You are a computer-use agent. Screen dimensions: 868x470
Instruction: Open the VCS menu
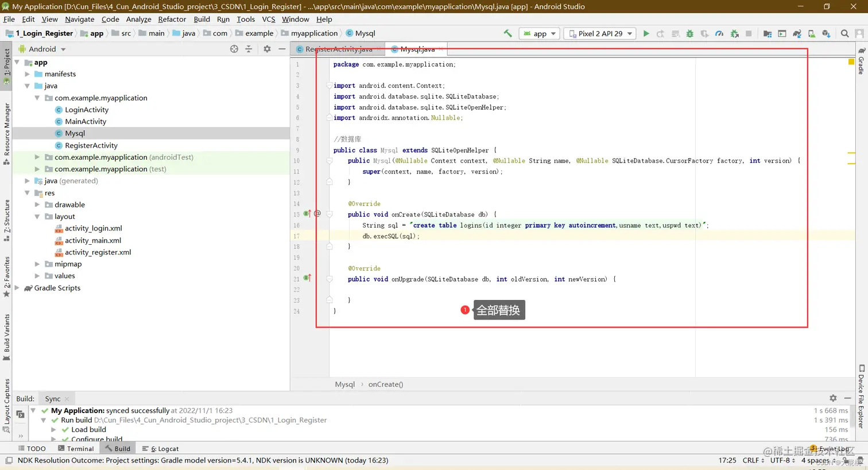point(269,19)
